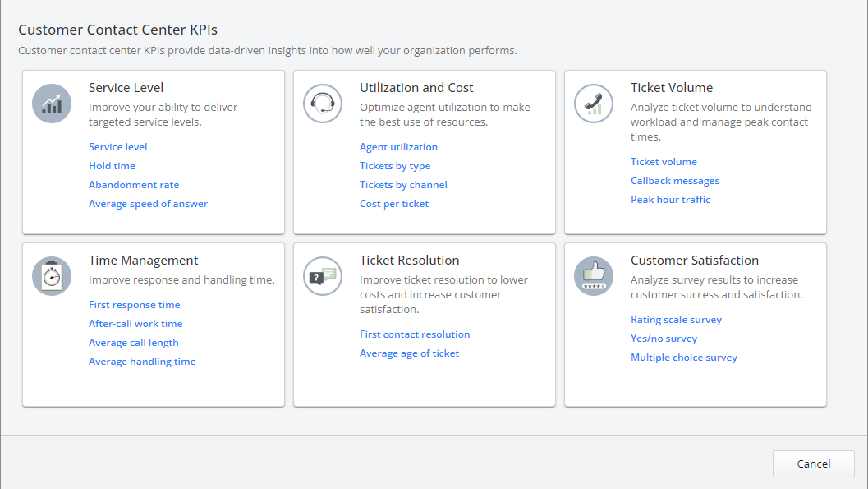Open Average speed of answer
868x489 pixels.
click(148, 203)
